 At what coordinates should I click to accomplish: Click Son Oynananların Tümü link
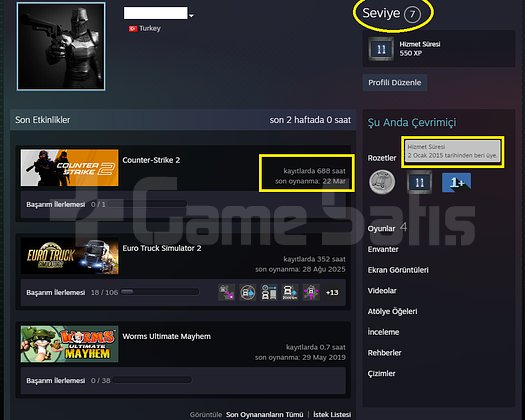coord(265,415)
